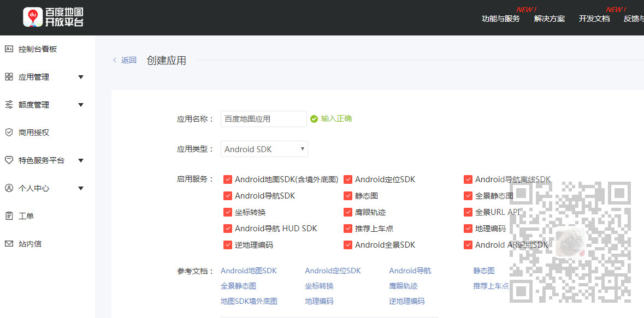Screen dimensions: 644x318
Task: Select the 个人中心 personal center icon
Action: click(x=9, y=188)
